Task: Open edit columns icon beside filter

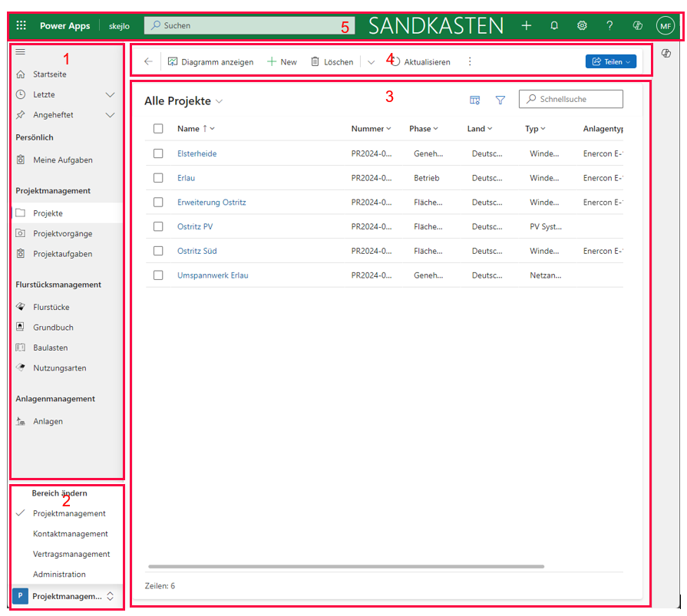Action: click(x=475, y=100)
